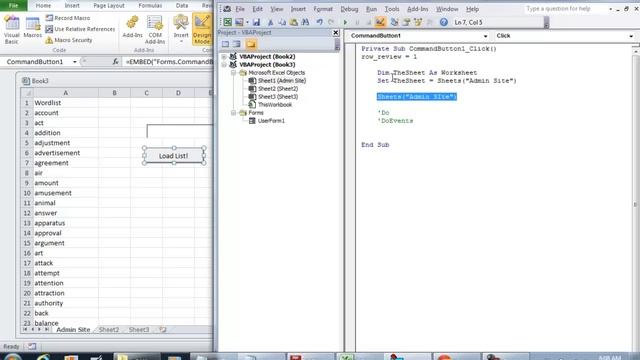Select the cell with 'authority'

click(65, 303)
